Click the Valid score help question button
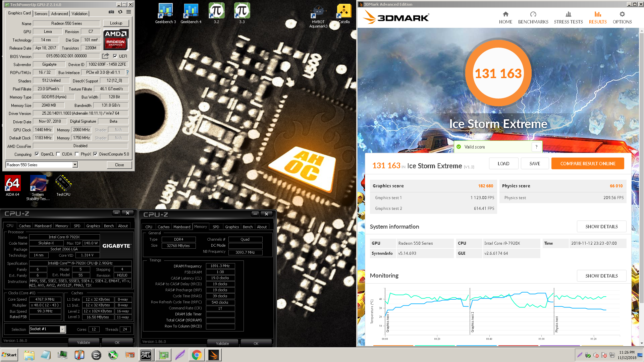 536,147
